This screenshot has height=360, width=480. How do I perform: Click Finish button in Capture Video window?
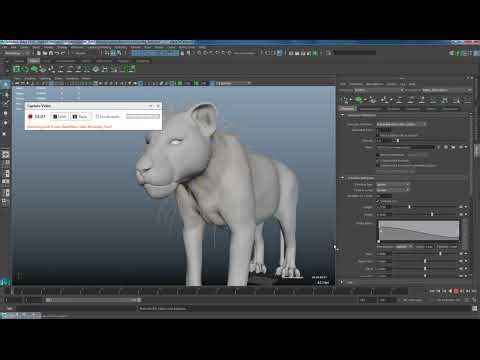click(x=59, y=116)
